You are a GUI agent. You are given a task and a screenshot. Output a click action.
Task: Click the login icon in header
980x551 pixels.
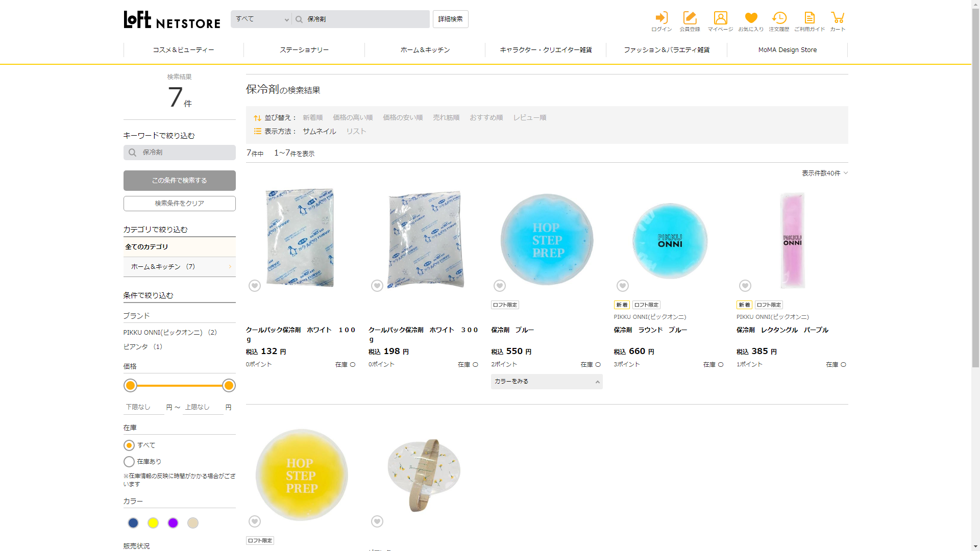[661, 21]
